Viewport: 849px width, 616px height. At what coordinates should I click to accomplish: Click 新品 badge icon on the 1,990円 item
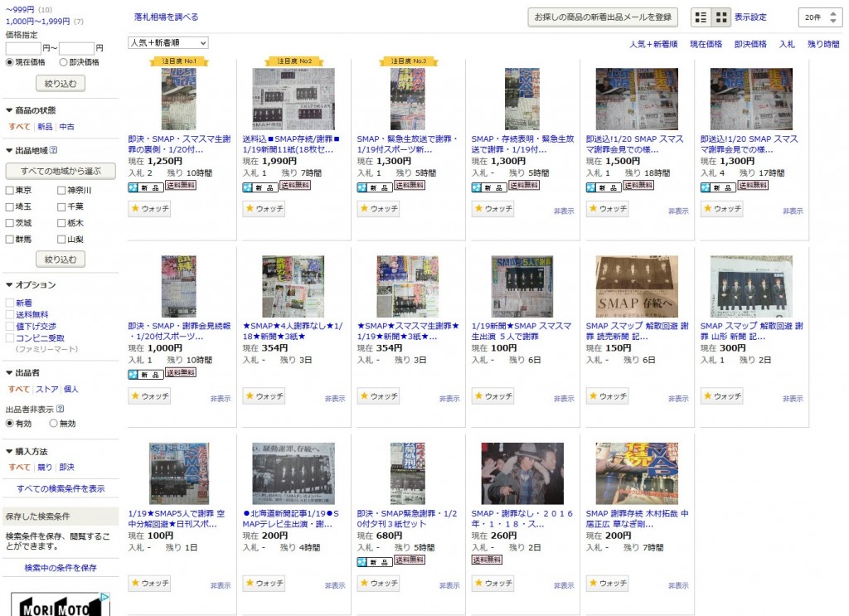[247, 187]
